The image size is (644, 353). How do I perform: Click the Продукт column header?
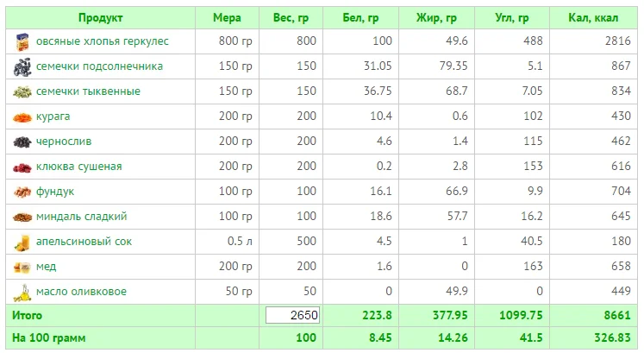tap(100, 17)
